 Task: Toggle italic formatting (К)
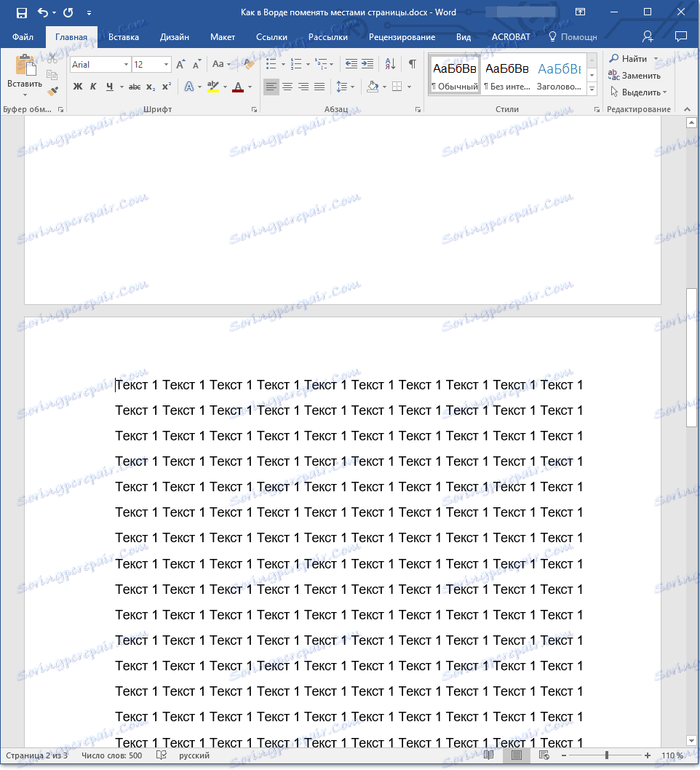point(93,87)
